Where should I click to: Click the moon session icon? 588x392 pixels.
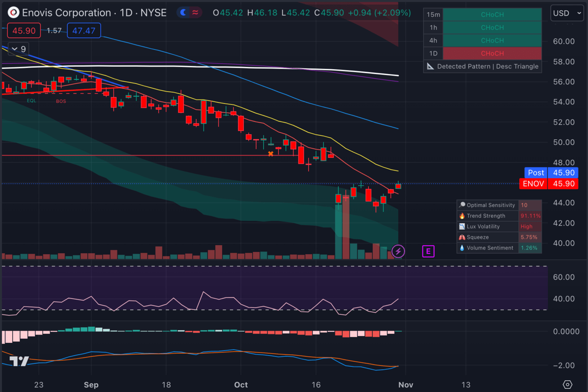[x=184, y=13]
